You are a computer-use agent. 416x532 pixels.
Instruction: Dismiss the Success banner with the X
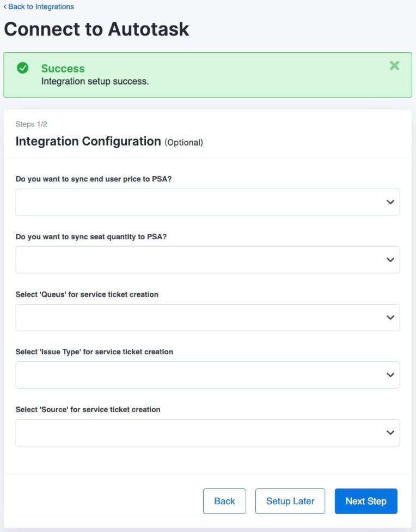[394, 66]
